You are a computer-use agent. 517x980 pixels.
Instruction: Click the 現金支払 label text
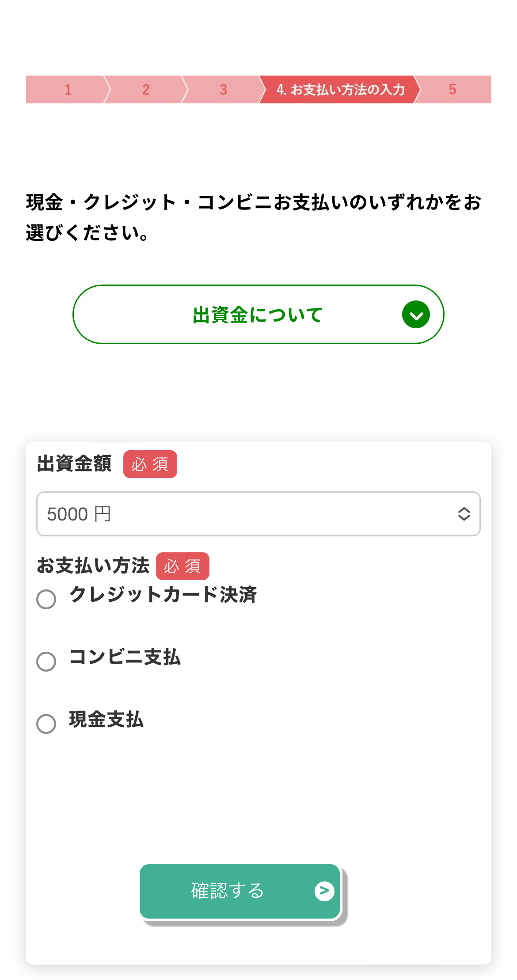click(106, 719)
